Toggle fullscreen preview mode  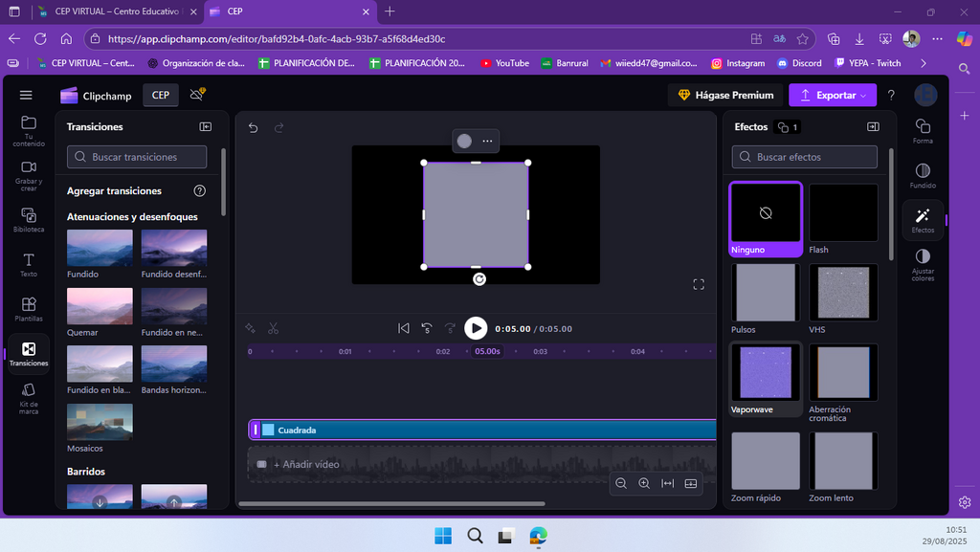[699, 285]
